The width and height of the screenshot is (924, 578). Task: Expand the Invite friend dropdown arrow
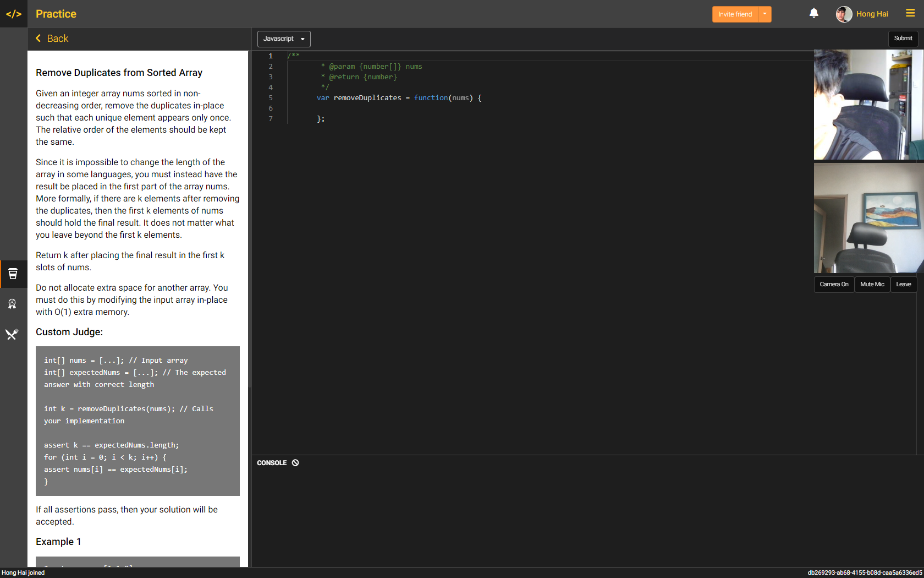[x=765, y=14]
